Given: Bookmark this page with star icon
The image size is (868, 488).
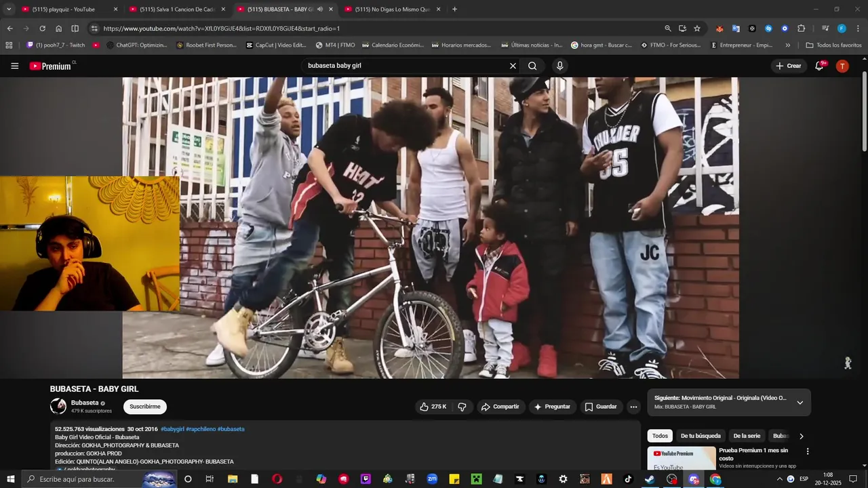Looking at the screenshot, I should pos(696,28).
